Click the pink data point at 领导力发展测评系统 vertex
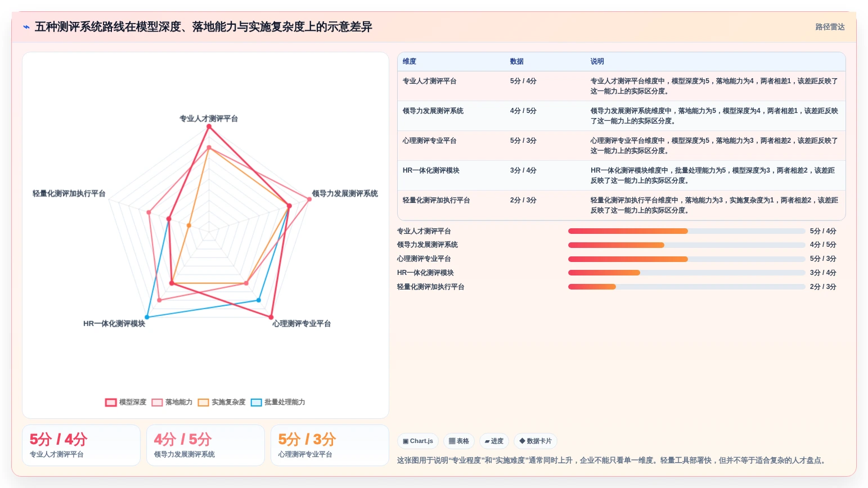868x488 pixels. tap(309, 199)
